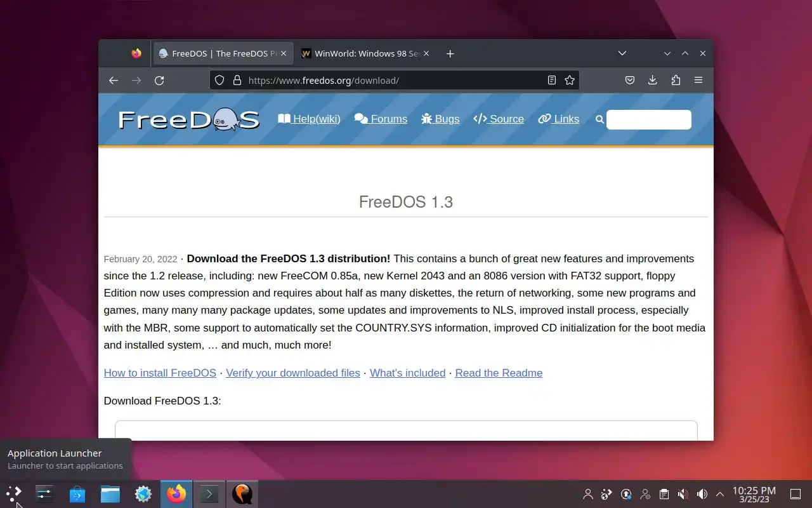The image size is (812, 508).
Task: Open the Firefox downloads panel
Action: point(652,80)
